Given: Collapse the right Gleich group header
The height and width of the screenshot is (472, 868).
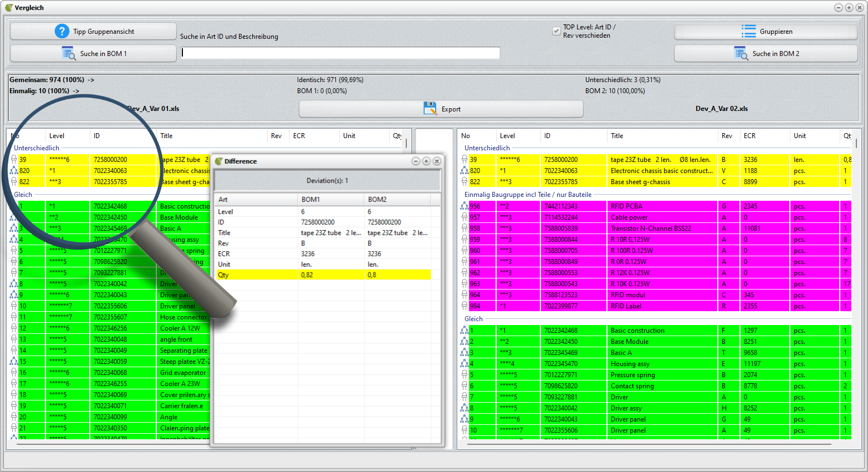Looking at the screenshot, I should tap(473, 319).
